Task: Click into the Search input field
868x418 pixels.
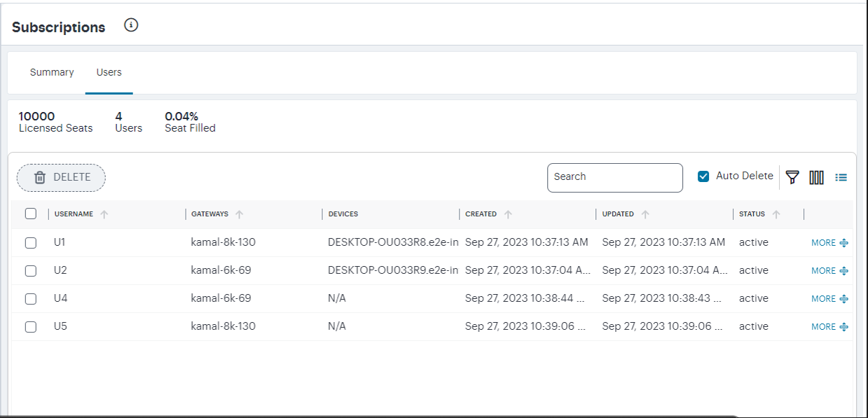Action: point(614,177)
